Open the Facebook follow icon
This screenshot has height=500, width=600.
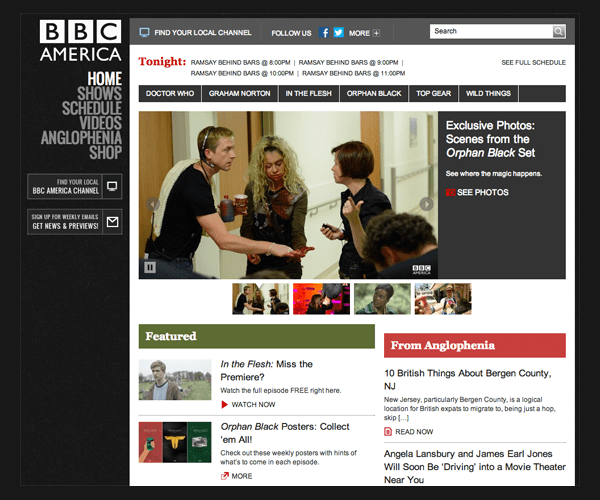(x=324, y=33)
